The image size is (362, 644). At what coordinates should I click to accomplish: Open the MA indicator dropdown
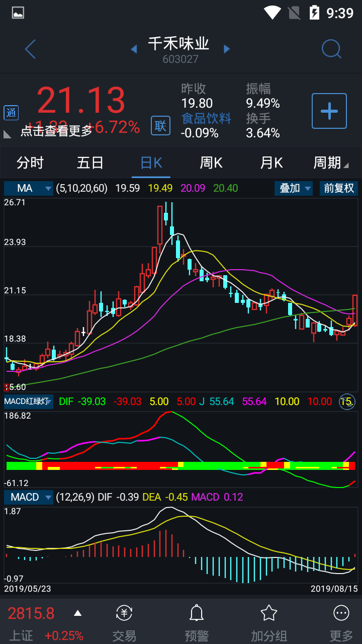pyautogui.click(x=29, y=188)
